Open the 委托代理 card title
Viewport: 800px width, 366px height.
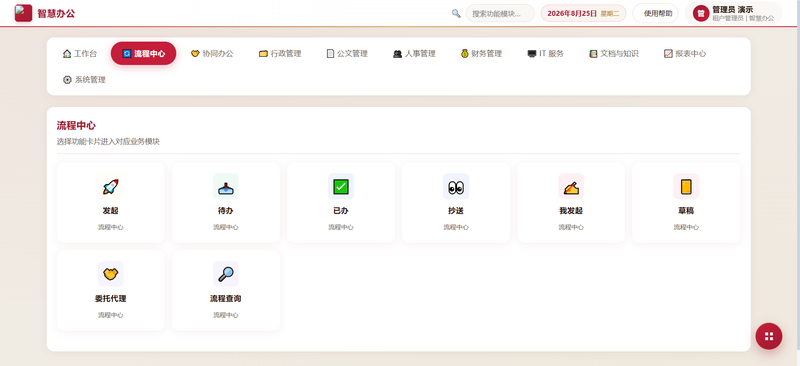click(x=111, y=299)
